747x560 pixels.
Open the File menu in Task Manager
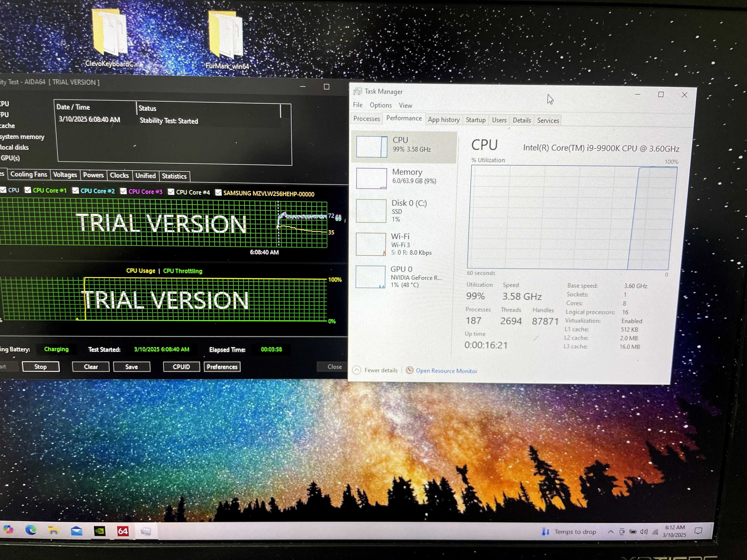[x=358, y=105]
